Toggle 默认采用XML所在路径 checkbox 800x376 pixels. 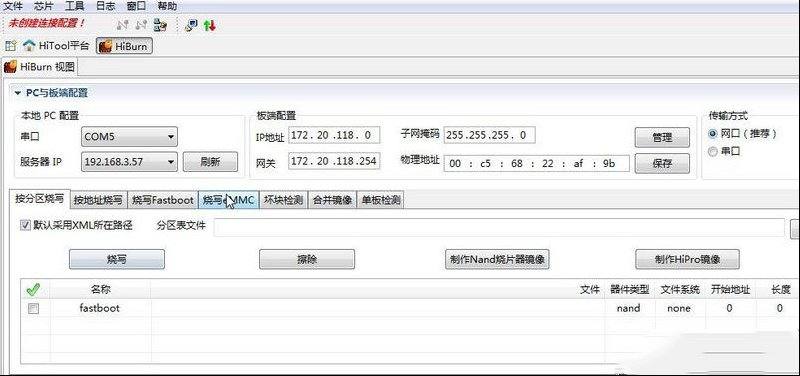coord(26,225)
